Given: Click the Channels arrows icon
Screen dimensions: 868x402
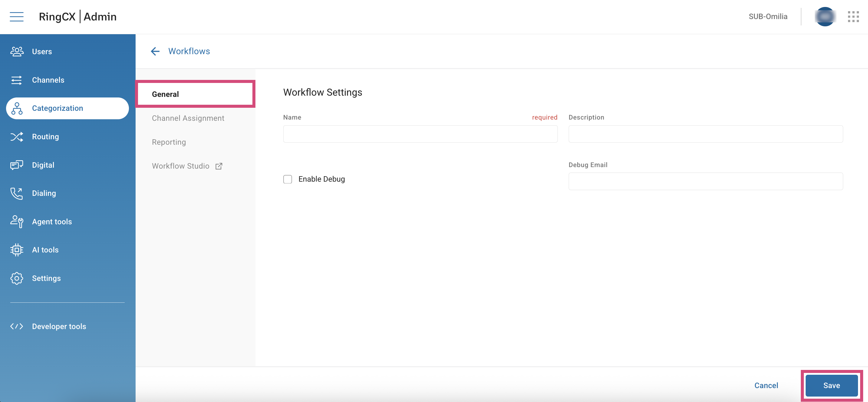Looking at the screenshot, I should click(x=17, y=80).
